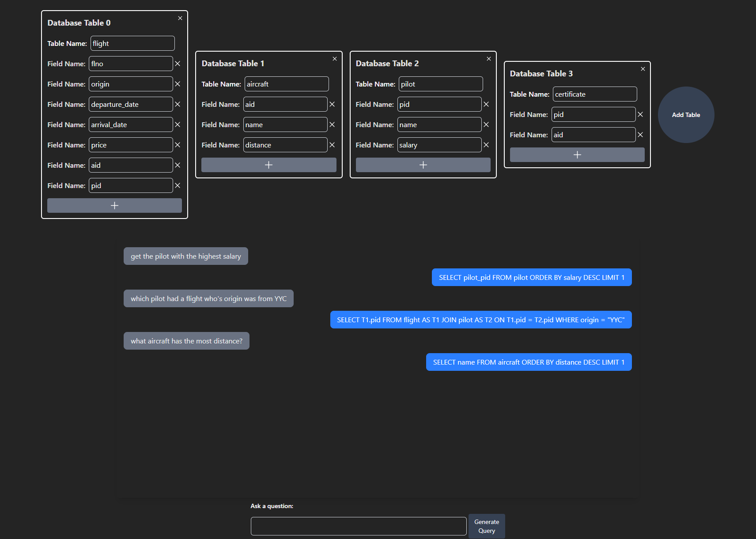This screenshot has width=756, height=539.
Task: Close Database Table 0
Action: (x=180, y=18)
